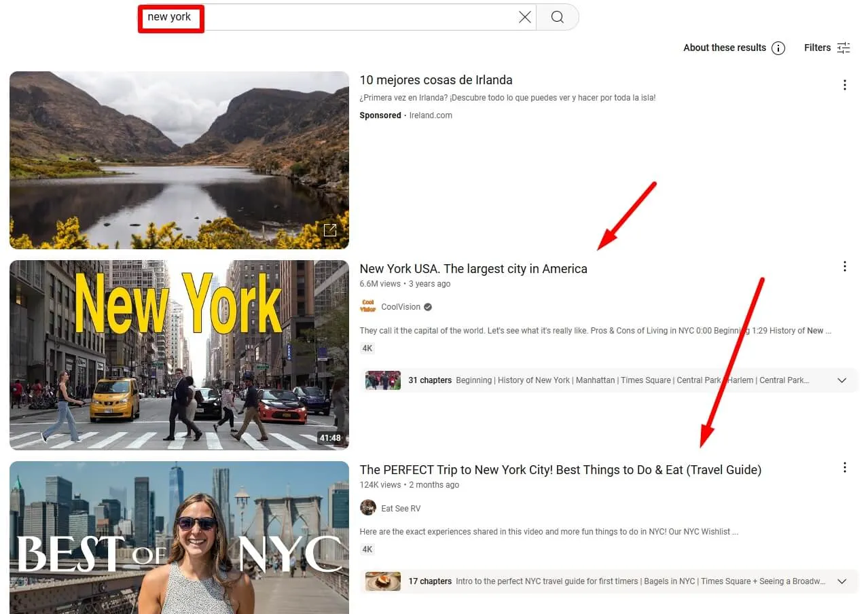Viewport: 868px width, 614px height.
Task: Click the 31 chapters preview thumbnail
Action: [383, 380]
